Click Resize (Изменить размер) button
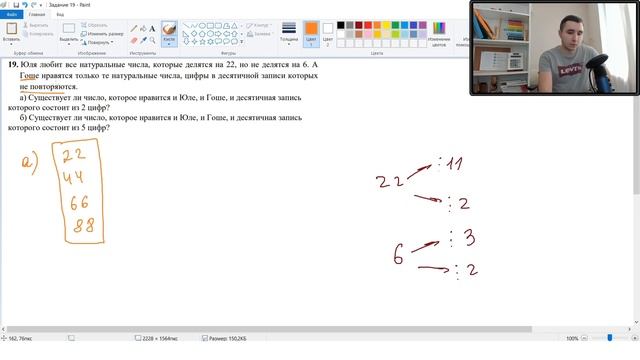The height and width of the screenshot is (360, 640). click(x=102, y=34)
